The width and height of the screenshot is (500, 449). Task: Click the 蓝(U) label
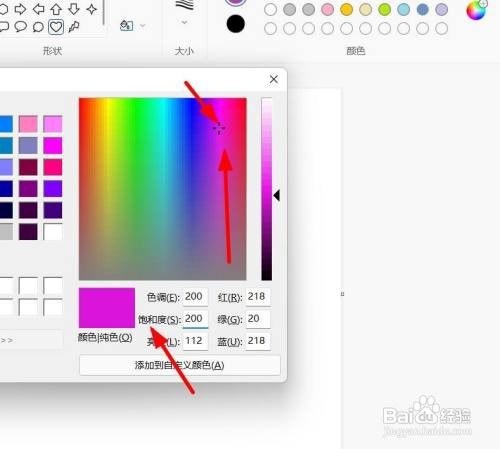point(230,341)
